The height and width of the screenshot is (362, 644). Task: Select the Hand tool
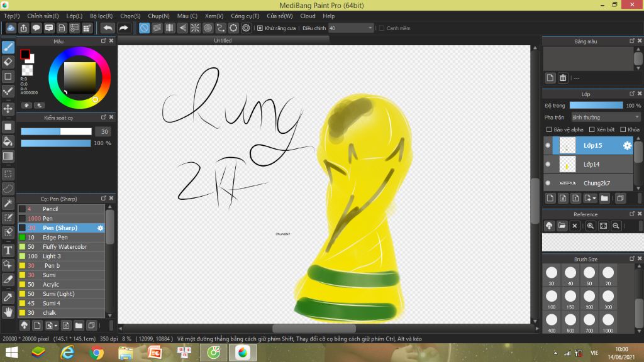(8, 312)
